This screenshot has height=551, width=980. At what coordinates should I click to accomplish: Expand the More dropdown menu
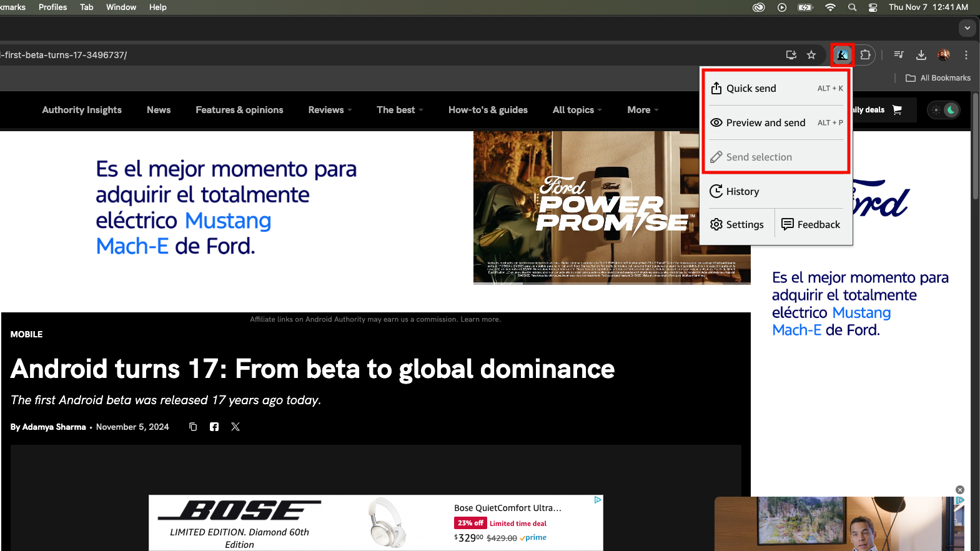coord(643,110)
